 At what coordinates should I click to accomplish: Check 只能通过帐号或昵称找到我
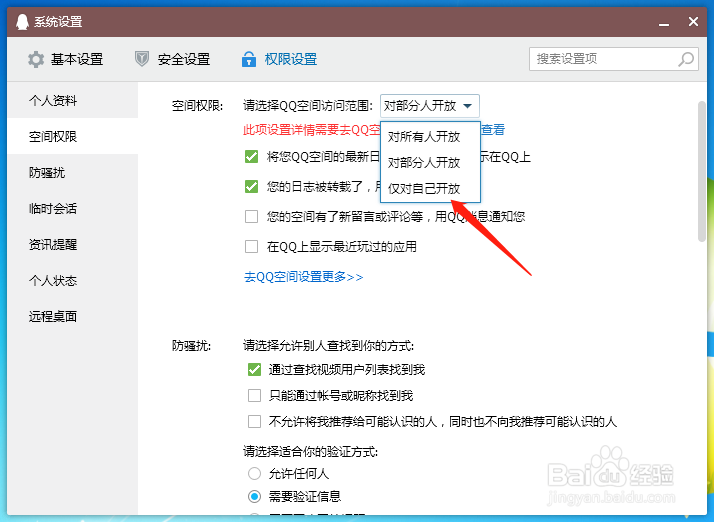point(255,395)
